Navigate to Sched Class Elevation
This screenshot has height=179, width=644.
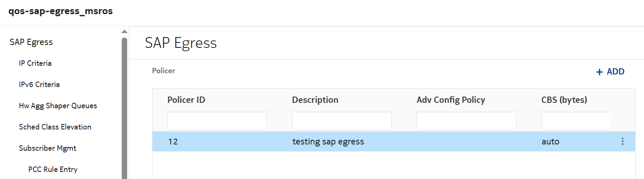[55, 127]
